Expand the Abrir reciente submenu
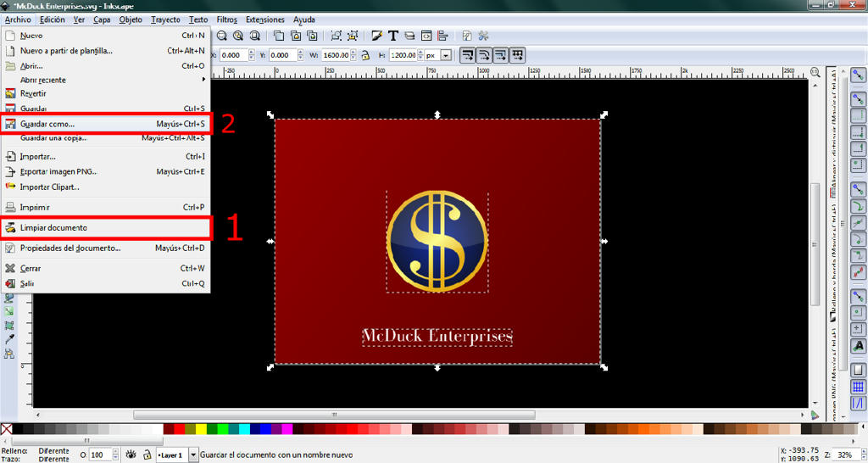The height and width of the screenshot is (463, 868). (105, 80)
